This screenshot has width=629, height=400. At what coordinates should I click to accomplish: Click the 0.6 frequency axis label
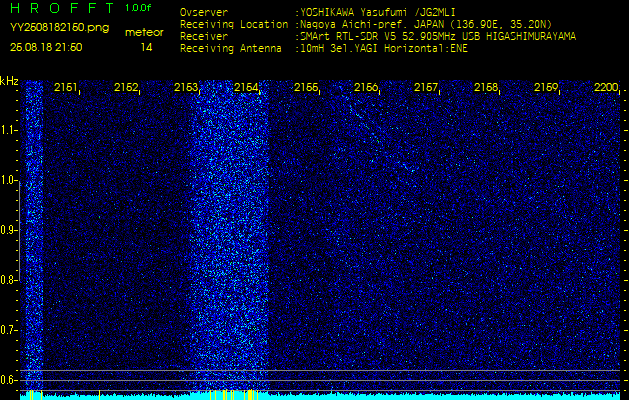pos(8,380)
